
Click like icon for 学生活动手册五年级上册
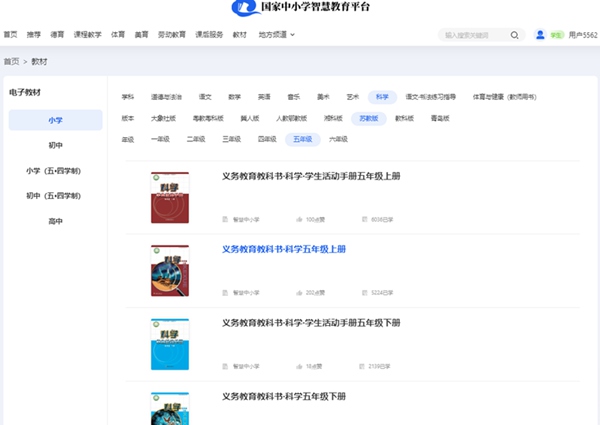[x=299, y=219]
